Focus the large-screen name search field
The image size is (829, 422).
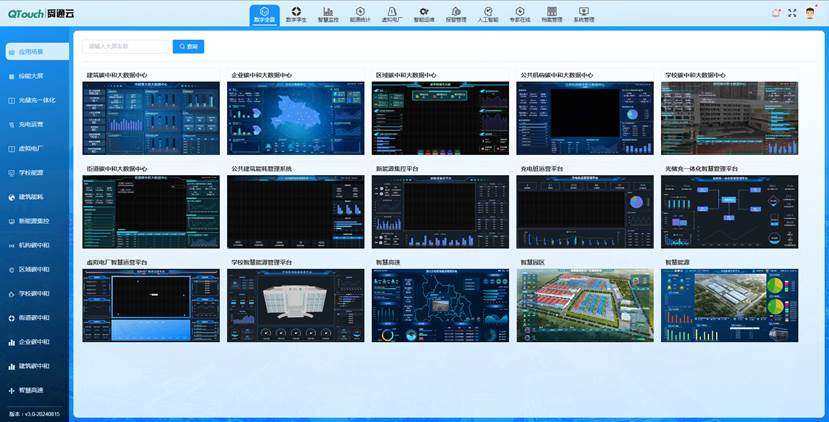pyautogui.click(x=125, y=46)
